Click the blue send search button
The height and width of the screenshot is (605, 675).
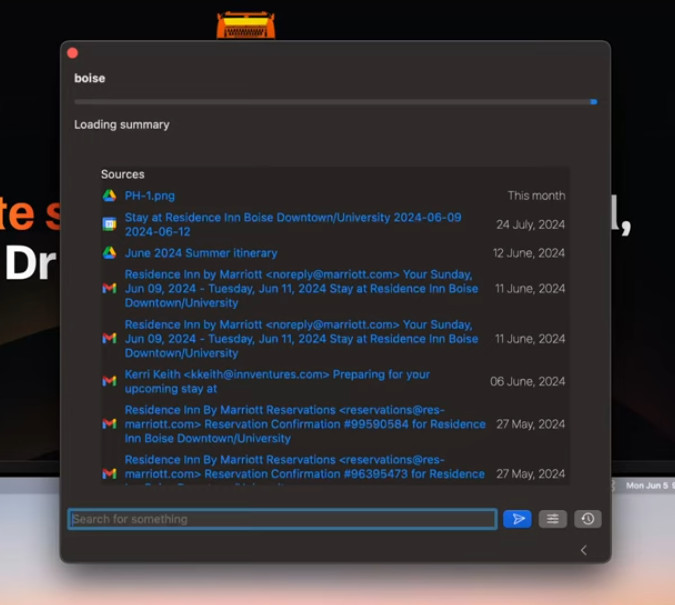[517, 519]
